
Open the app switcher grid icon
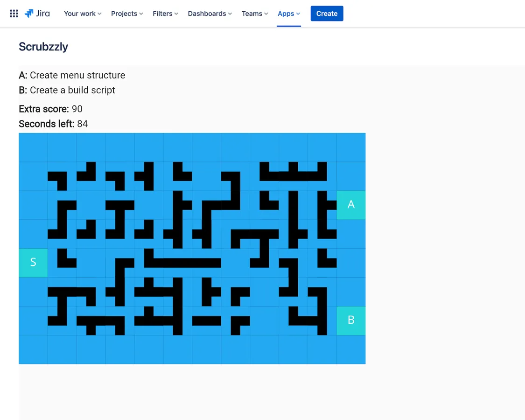[14, 14]
